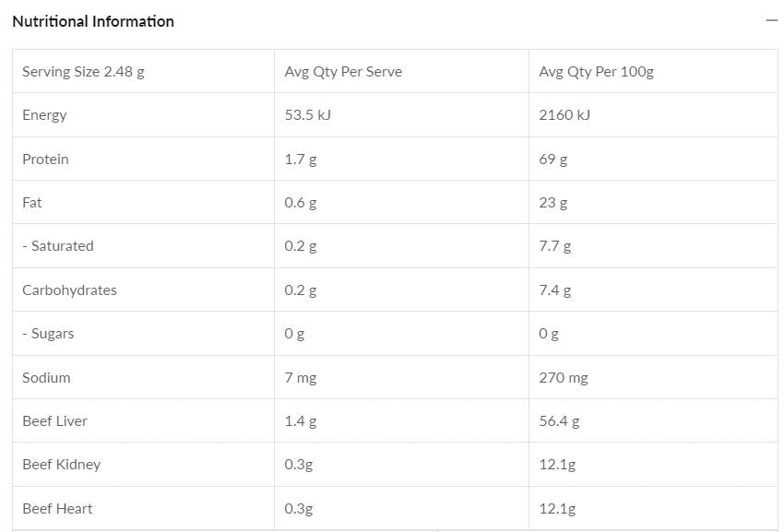Select the 2160 kJ value
784x532 pixels.
point(564,115)
